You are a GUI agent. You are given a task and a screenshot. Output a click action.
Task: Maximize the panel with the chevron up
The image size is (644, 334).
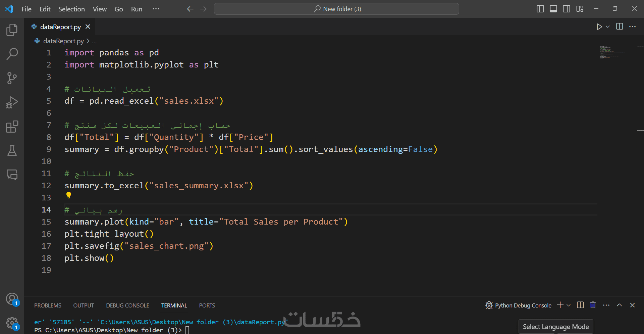(619, 305)
